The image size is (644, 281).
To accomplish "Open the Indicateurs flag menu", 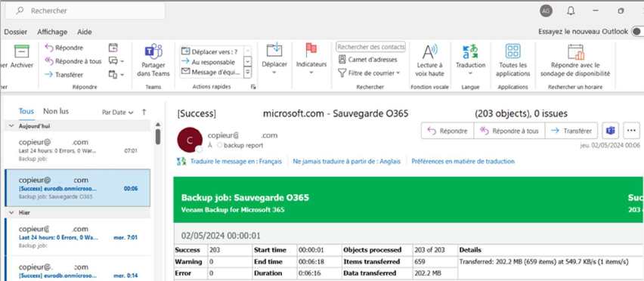I will [x=311, y=60].
